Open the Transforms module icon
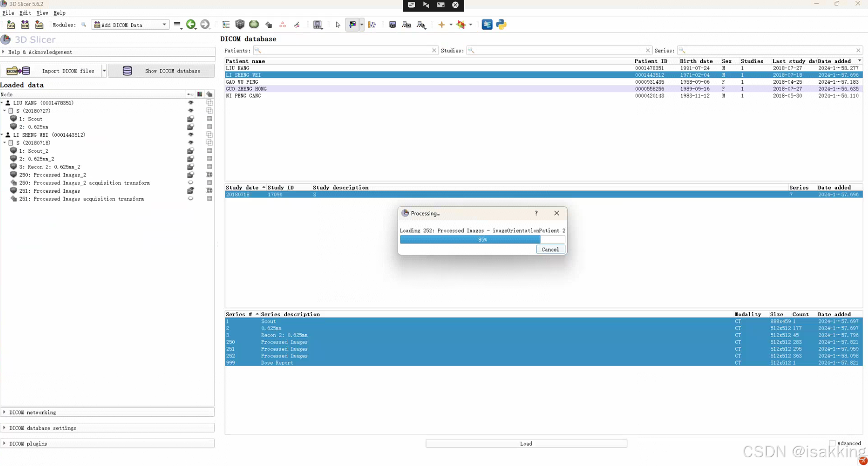 [x=268, y=25]
